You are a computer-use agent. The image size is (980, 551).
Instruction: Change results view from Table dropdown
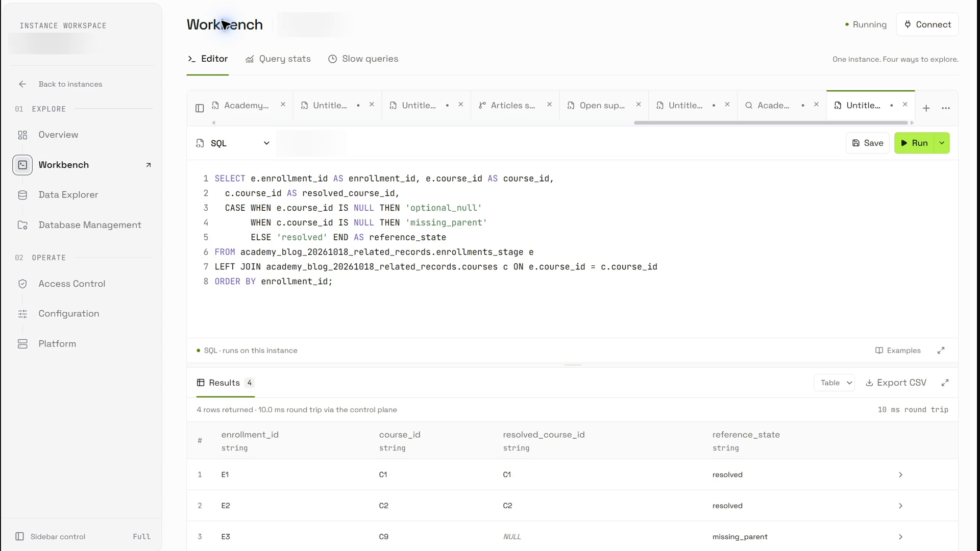click(835, 383)
